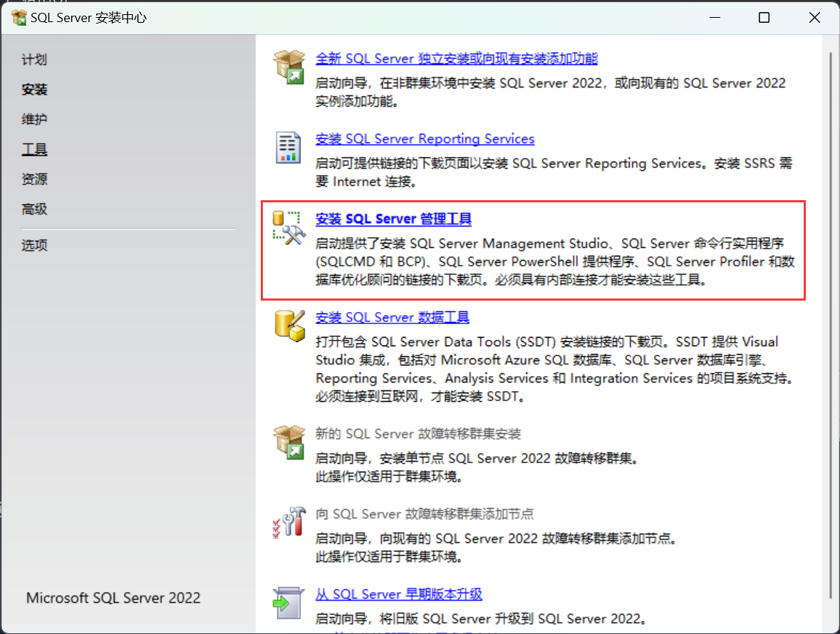Open 安装 SQL Server Reporting Services link
The height and width of the screenshot is (634, 840).
point(425,139)
